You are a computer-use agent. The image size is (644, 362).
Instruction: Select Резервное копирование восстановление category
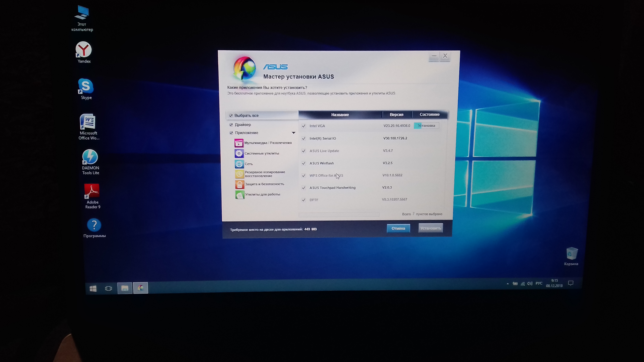(265, 174)
